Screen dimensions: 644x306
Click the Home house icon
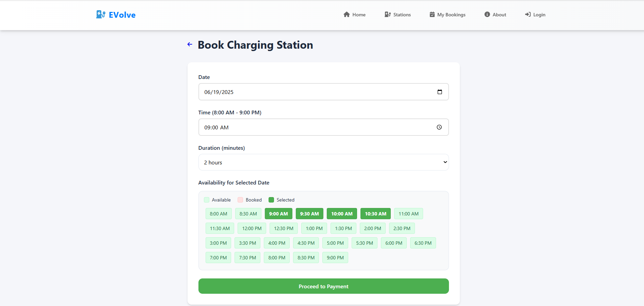point(347,14)
